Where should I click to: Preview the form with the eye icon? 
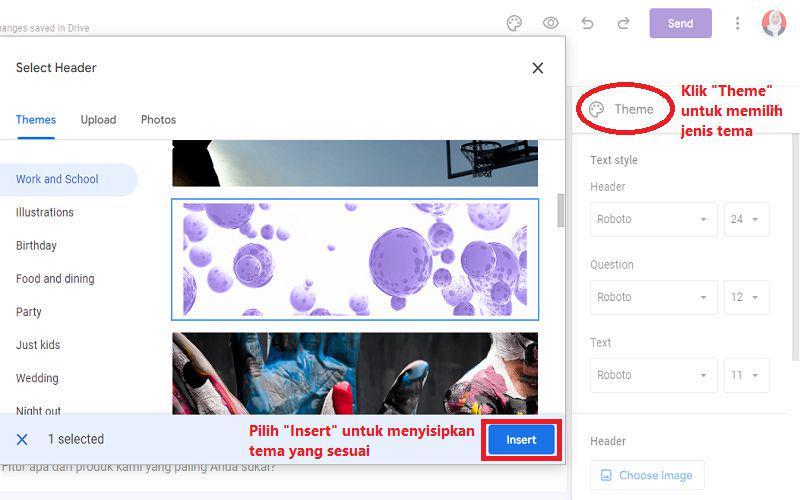(x=551, y=23)
